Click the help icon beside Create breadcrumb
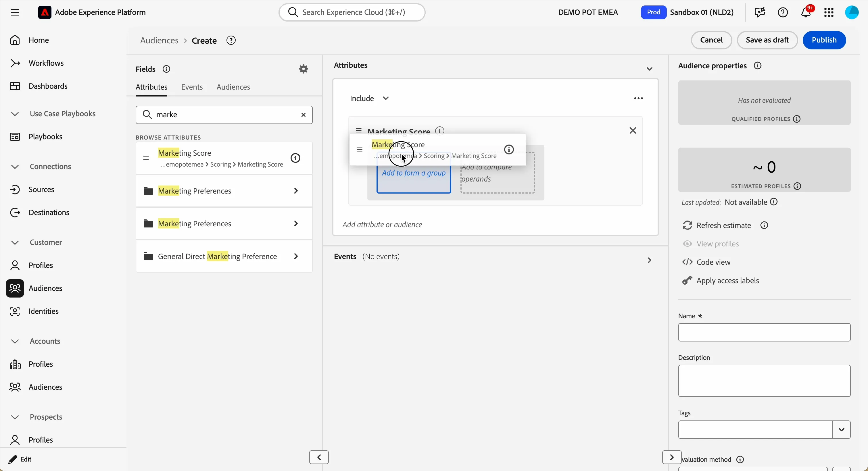 coord(231,40)
